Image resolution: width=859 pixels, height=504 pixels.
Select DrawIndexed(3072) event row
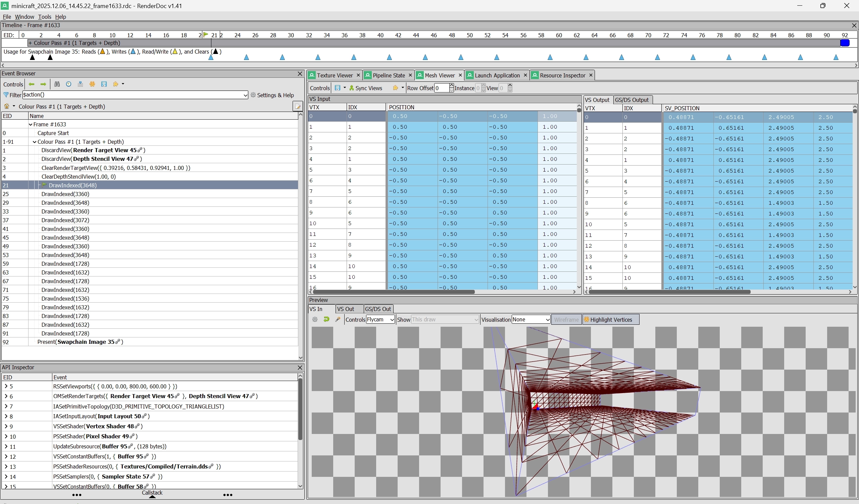(x=65, y=220)
